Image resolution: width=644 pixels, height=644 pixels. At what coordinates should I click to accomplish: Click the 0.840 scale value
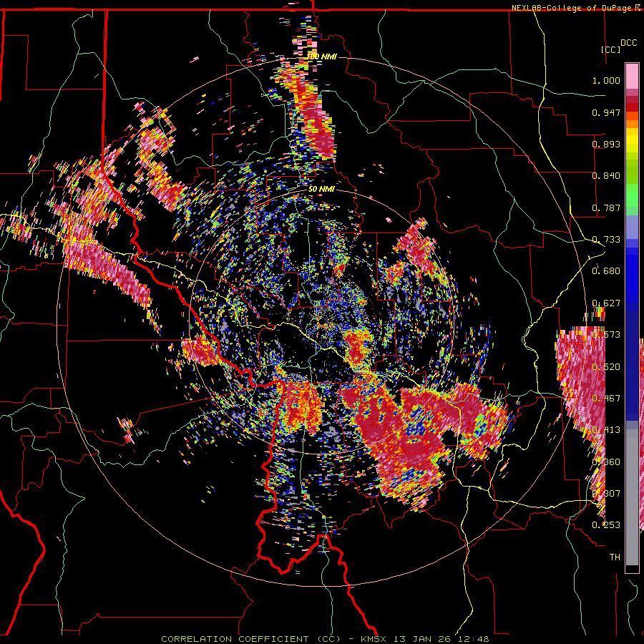point(606,176)
